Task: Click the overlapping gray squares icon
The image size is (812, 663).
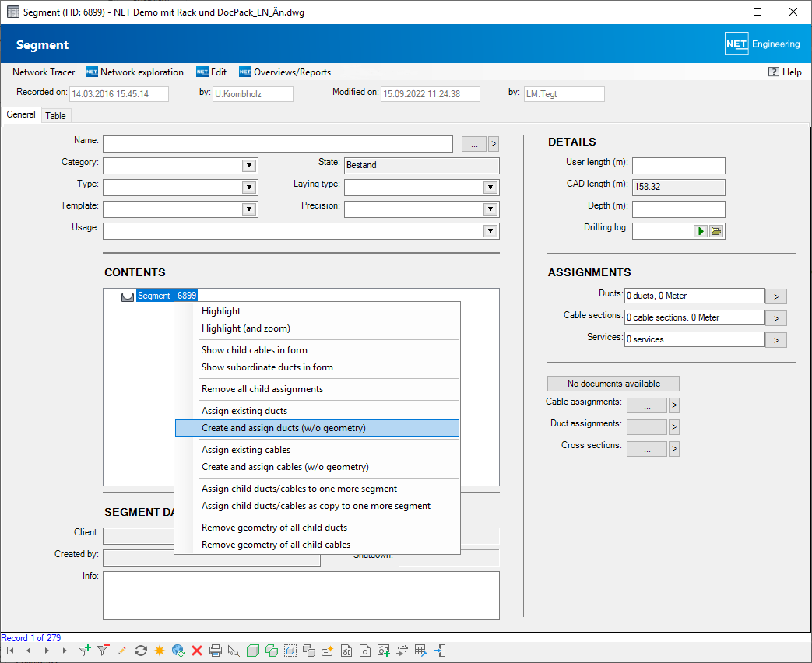Action: 309,651
